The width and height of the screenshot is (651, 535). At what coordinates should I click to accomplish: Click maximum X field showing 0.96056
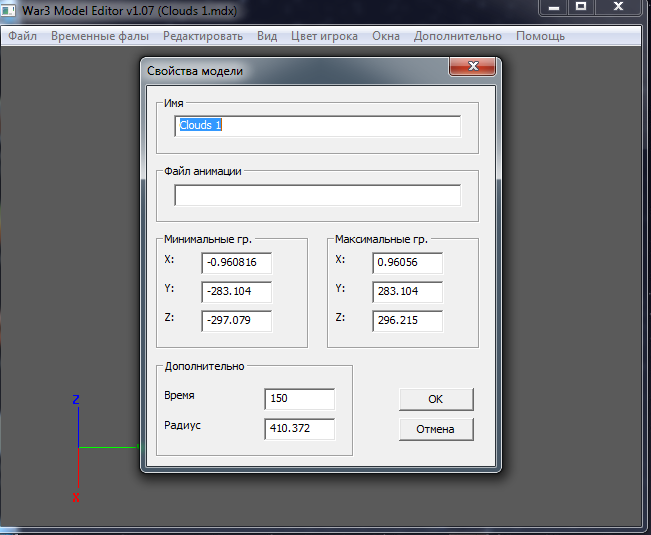click(x=408, y=263)
